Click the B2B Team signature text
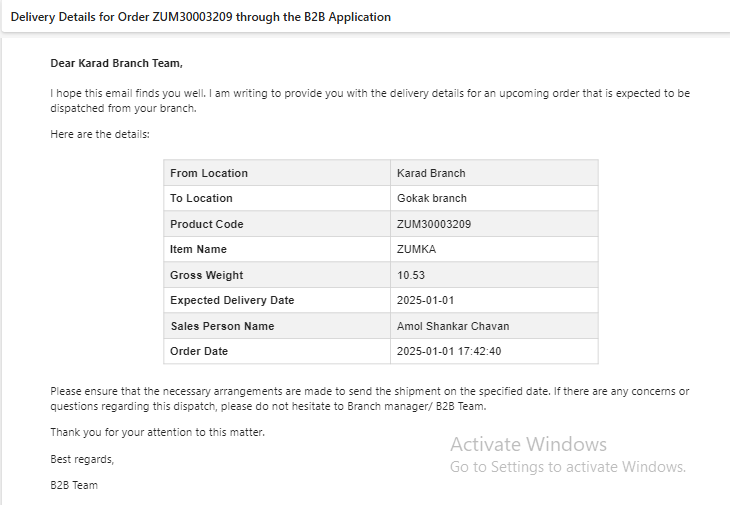Screen dimensions: 730x505 pyautogui.click(x=74, y=485)
